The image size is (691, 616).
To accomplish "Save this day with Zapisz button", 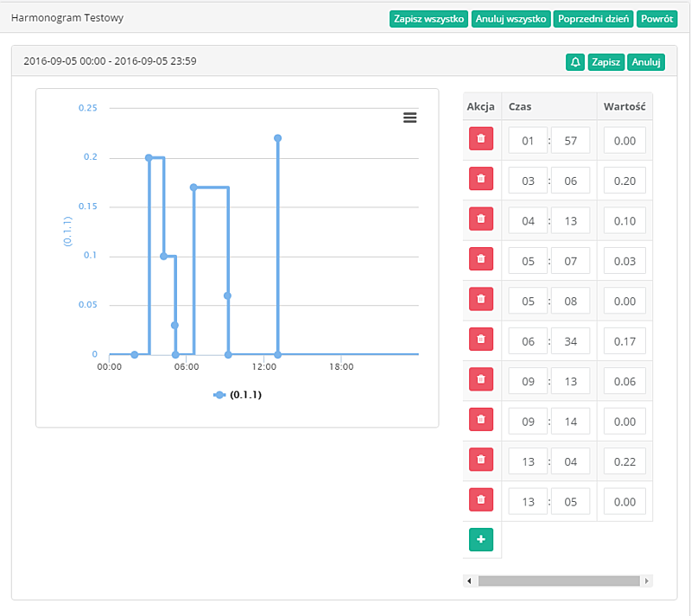I will point(605,62).
